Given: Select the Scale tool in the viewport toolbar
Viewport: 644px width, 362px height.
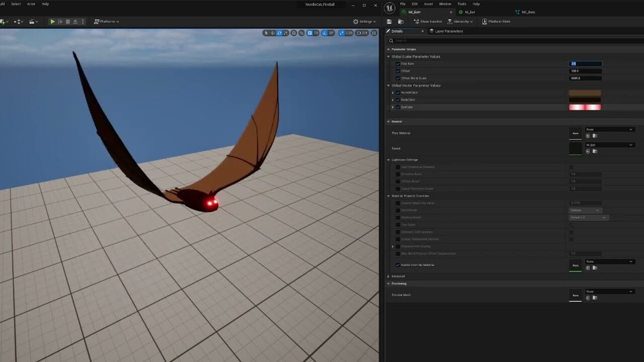Looking at the screenshot, I should [x=285, y=33].
